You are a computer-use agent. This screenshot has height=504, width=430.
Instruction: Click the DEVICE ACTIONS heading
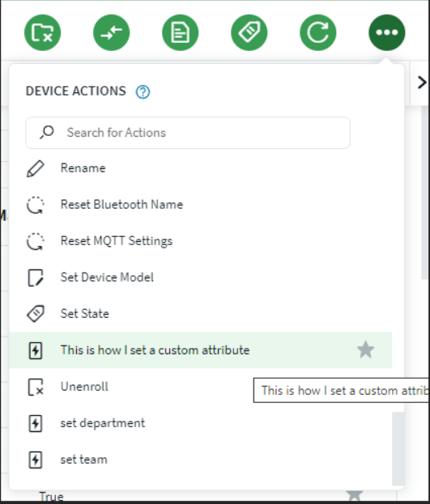tap(76, 91)
